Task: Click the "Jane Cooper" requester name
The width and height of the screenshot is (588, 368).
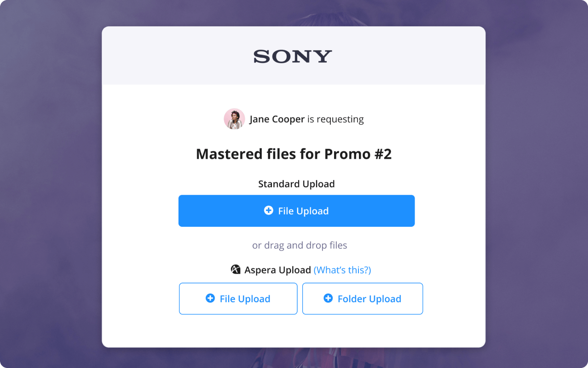Action: coord(277,119)
